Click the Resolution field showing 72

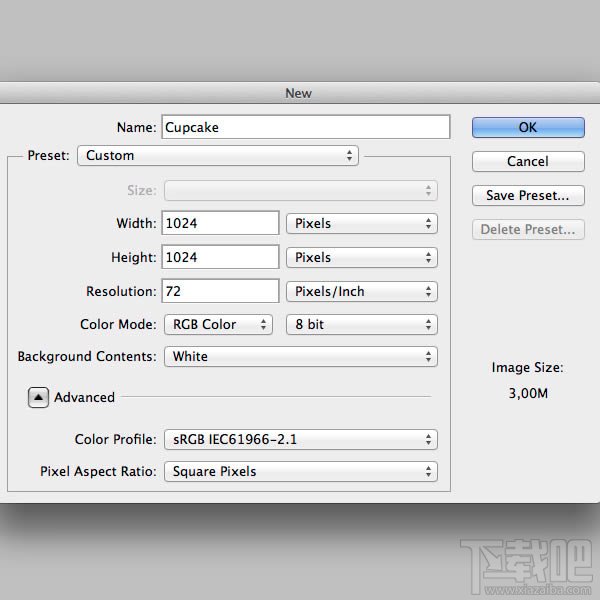[x=220, y=291]
